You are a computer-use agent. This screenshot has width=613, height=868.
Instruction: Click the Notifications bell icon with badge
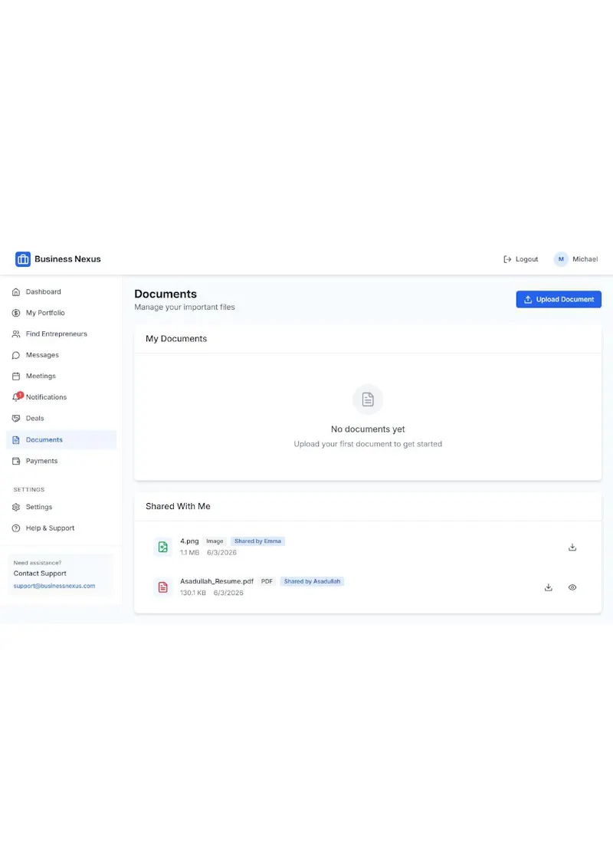(x=17, y=396)
